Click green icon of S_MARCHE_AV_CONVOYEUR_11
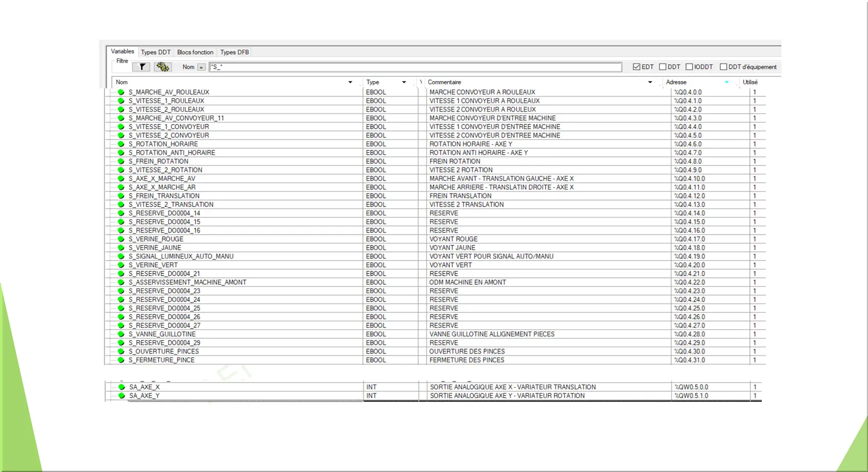Viewport: 868px width, 472px height. [121, 119]
